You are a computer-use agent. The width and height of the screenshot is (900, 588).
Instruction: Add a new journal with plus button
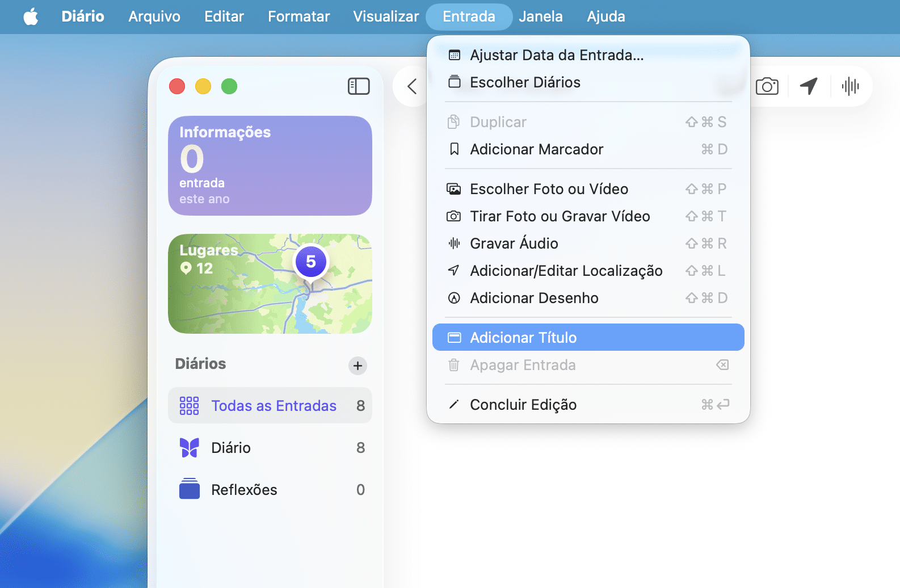point(358,366)
